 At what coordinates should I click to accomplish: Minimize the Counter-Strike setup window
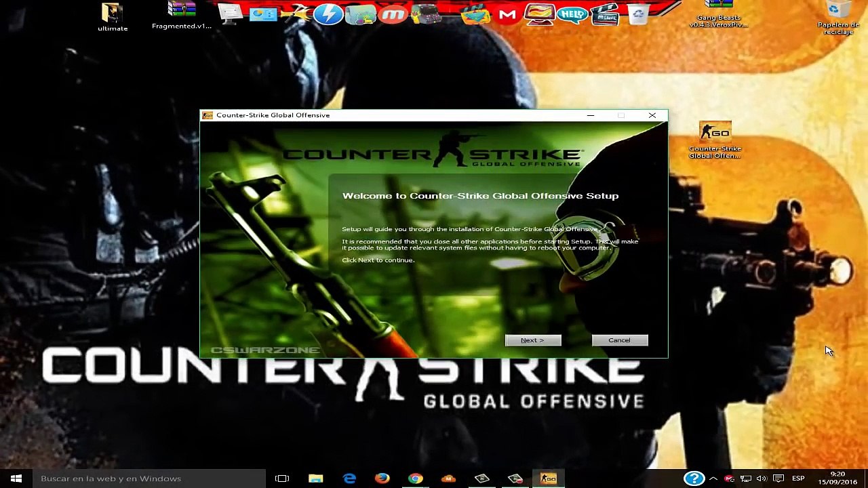591,115
